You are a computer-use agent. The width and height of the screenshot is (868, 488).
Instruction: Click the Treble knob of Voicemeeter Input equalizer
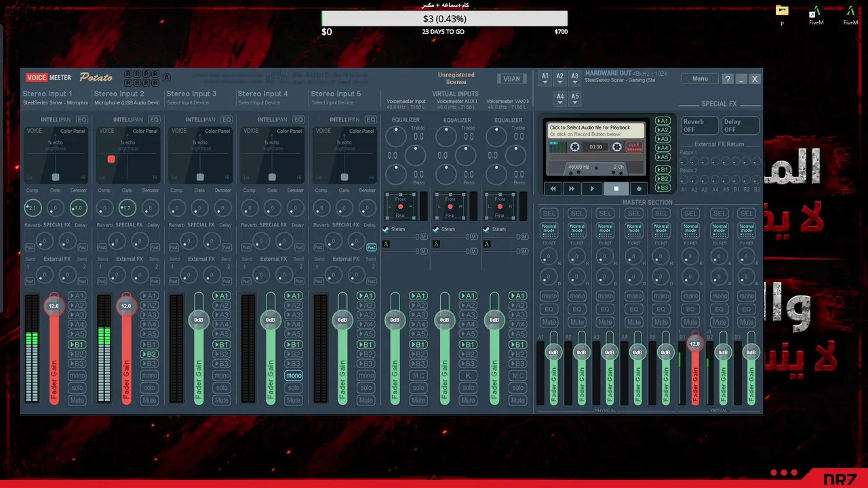395,136
